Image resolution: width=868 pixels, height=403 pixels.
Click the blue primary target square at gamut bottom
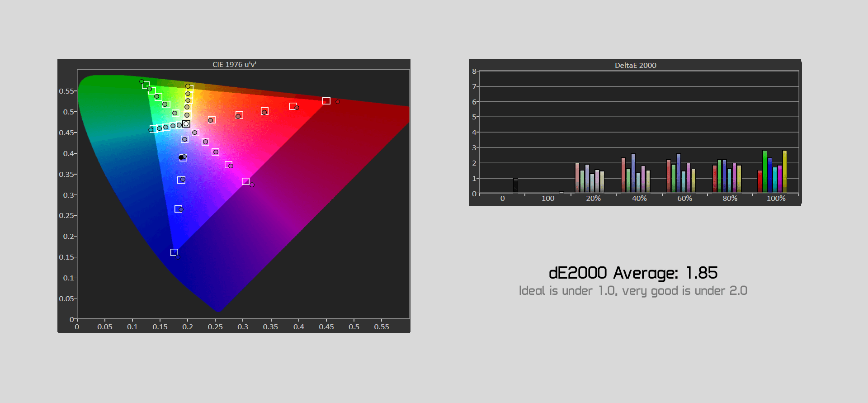[174, 252]
